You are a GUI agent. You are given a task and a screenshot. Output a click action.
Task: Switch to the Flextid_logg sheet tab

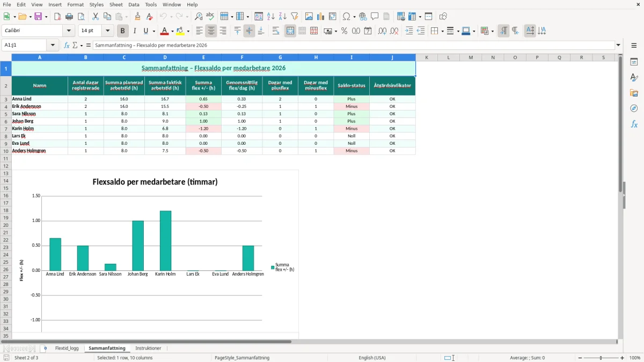click(67, 348)
